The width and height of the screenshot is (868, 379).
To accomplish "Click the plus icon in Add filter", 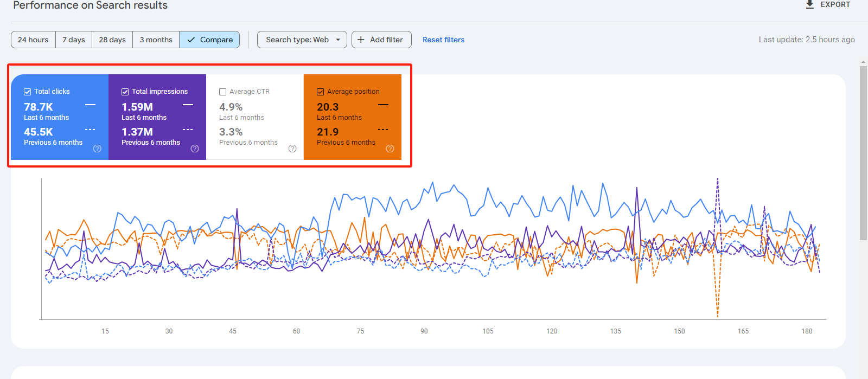I will click(361, 40).
